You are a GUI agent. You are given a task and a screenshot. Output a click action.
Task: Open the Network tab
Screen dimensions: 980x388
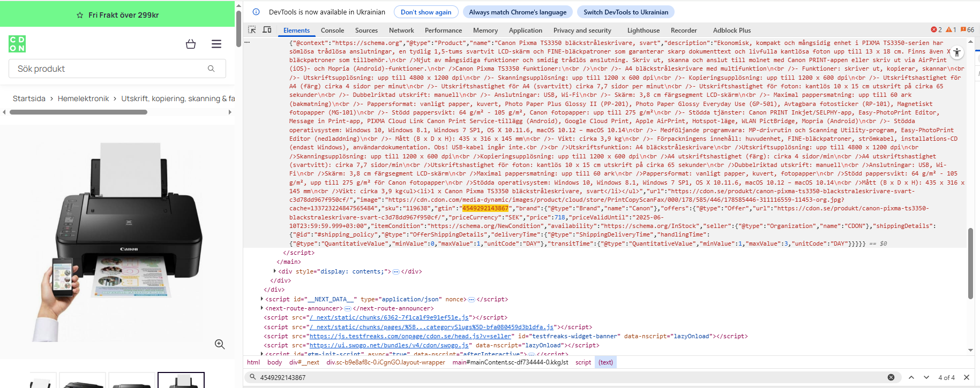tap(401, 31)
